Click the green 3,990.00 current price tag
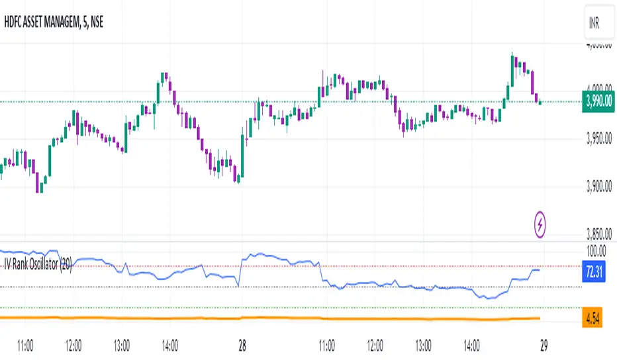 (598, 101)
